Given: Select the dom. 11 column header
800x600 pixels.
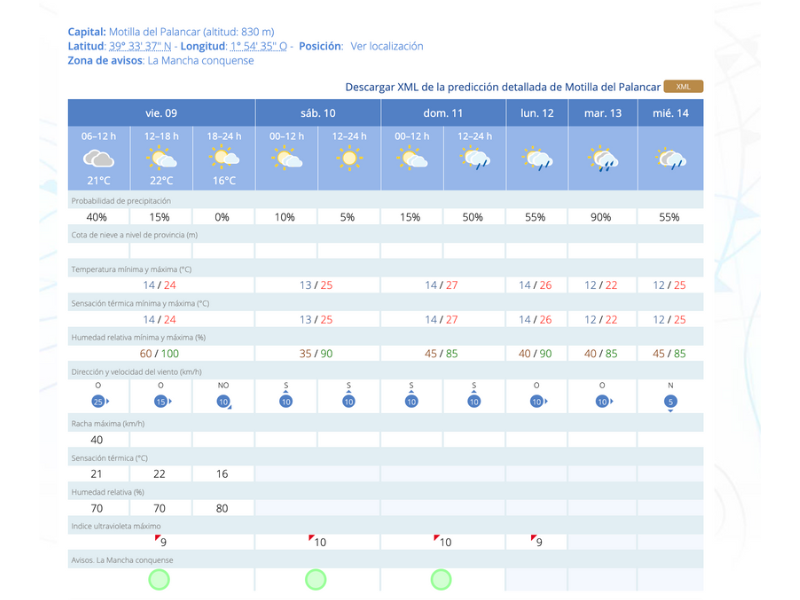Looking at the screenshot, I should (x=443, y=113).
